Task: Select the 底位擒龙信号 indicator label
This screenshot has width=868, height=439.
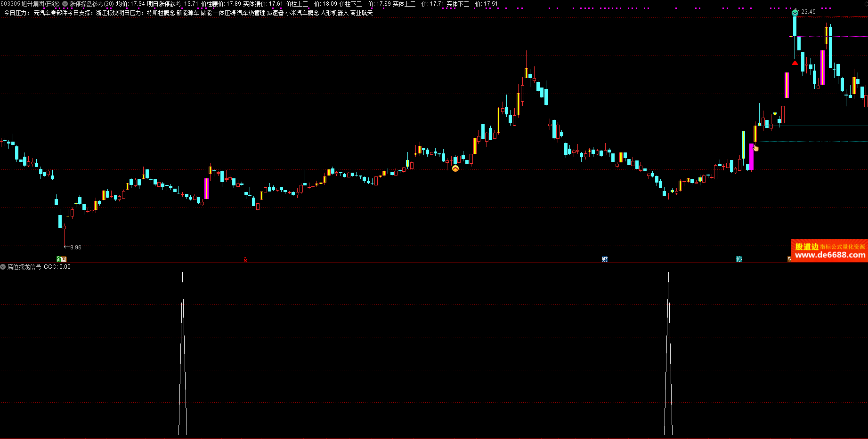Action: click(x=24, y=267)
